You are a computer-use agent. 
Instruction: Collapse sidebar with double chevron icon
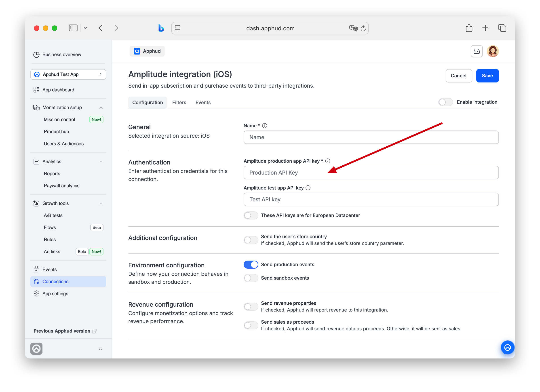[x=100, y=349]
